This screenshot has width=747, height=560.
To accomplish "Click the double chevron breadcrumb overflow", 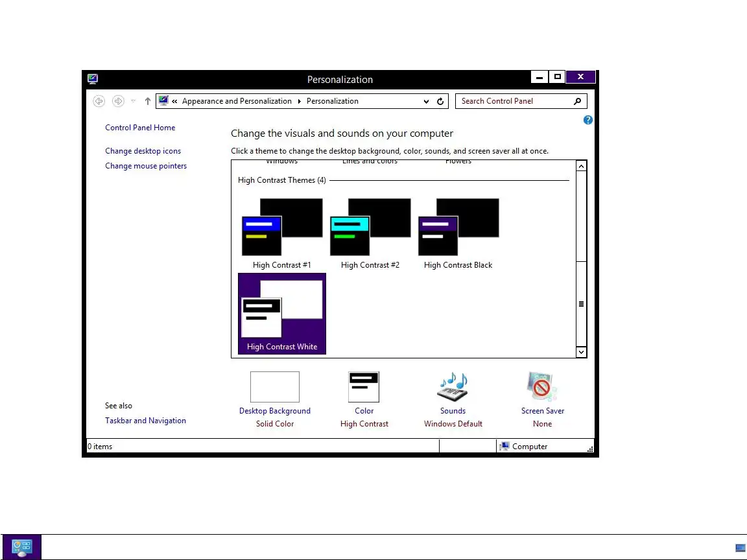I will (175, 101).
